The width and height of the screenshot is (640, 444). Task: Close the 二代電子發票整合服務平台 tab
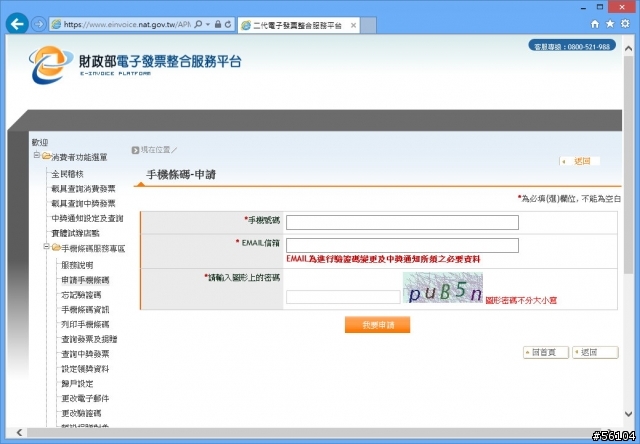[x=353, y=25]
